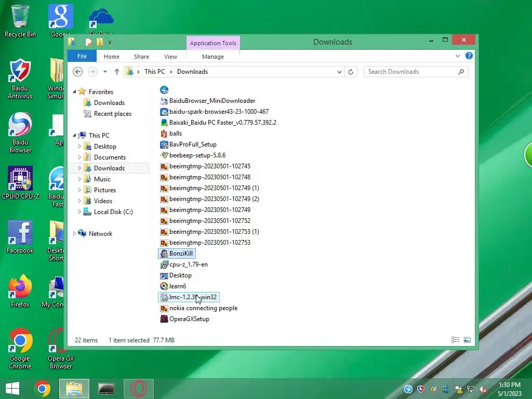The image size is (532, 399).
Task: Open the Baidu Browser desktop shortcut
Action: (x=20, y=132)
